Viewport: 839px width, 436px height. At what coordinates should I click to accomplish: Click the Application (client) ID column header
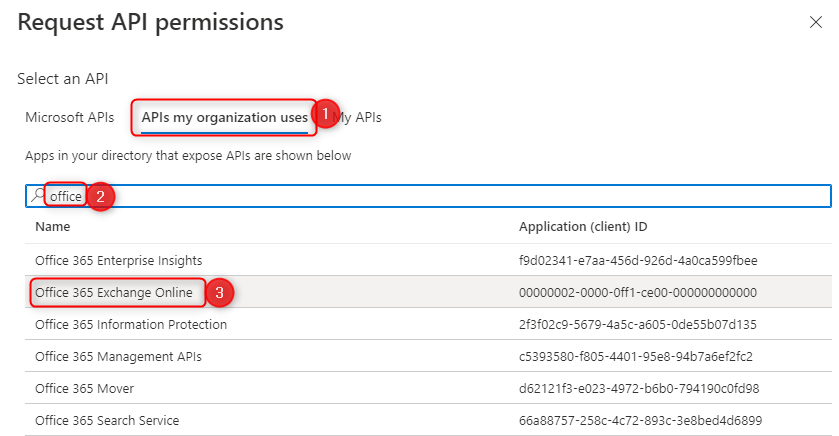click(583, 227)
